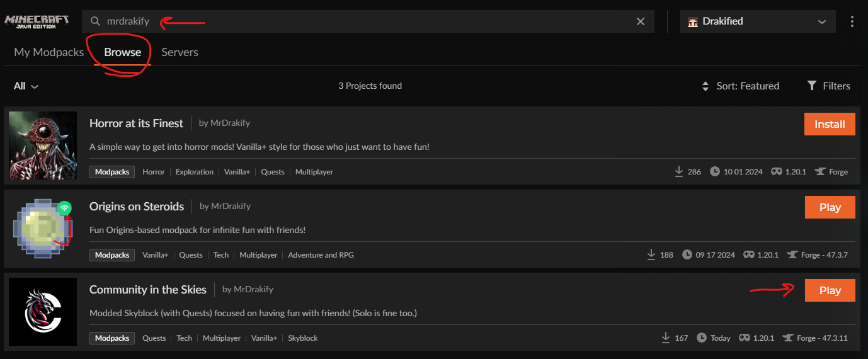Click the Sort arrows icon
The height and width of the screenshot is (359, 868).
[705, 86]
